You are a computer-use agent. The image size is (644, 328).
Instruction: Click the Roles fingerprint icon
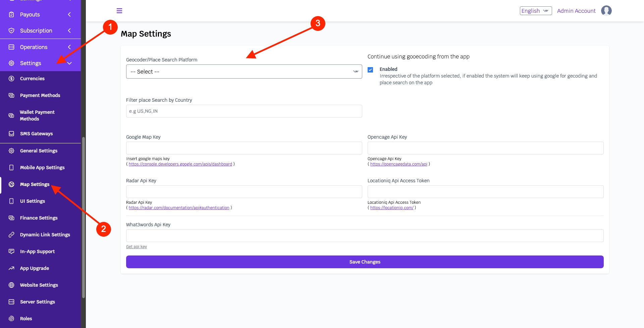click(x=11, y=319)
